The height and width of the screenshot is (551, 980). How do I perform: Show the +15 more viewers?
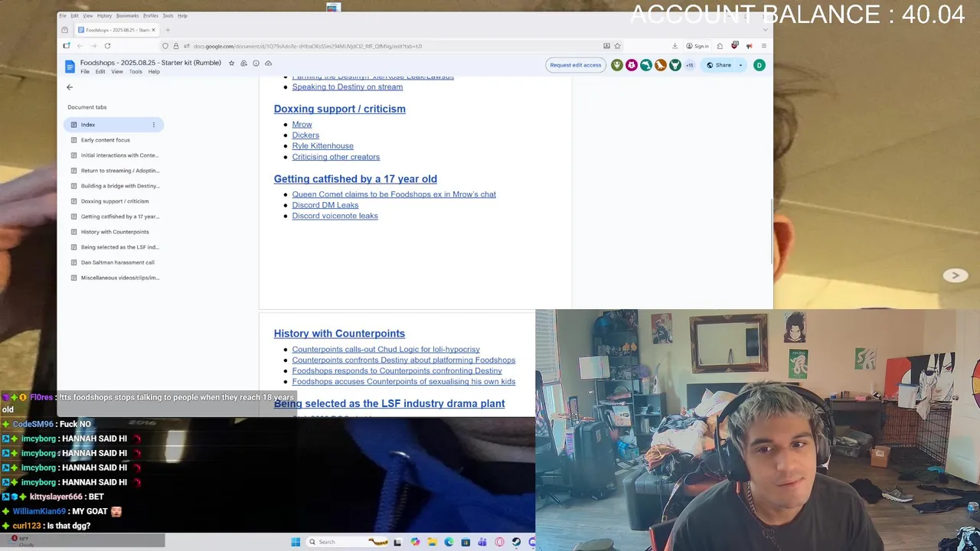pyautogui.click(x=689, y=65)
